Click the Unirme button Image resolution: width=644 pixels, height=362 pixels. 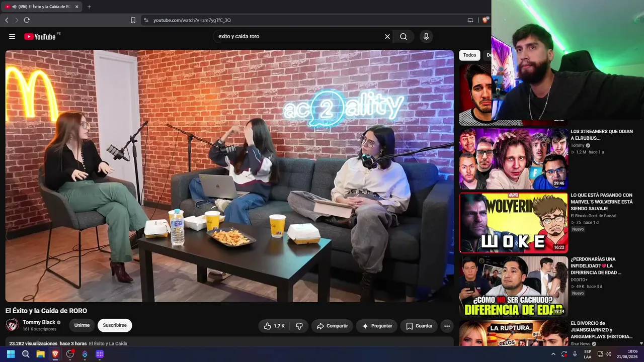pyautogui.click(x=82, y=325)
